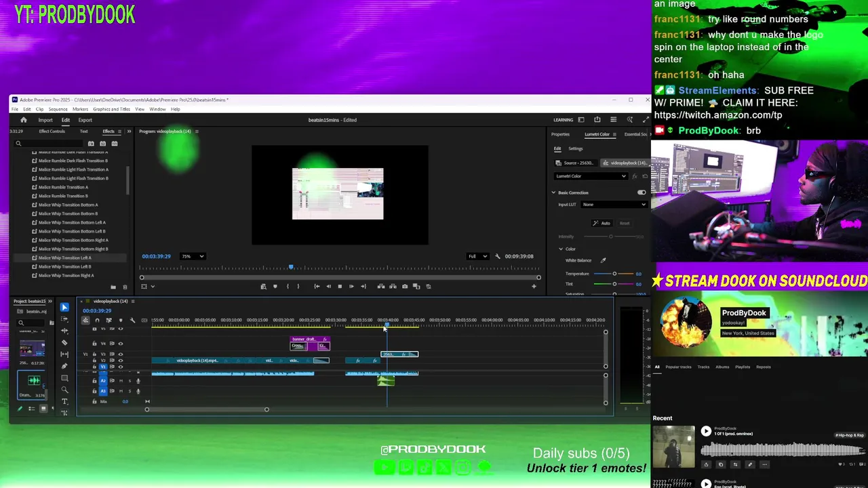Viewport: 868px width, 488px height.
Task: Open the workspaces icon in header
Action: [581, 120]
